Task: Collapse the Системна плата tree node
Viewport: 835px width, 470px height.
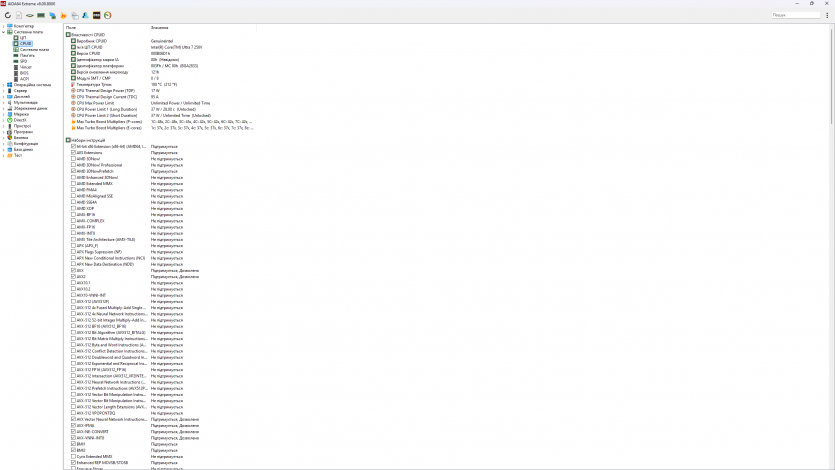Action: [4, 32]
